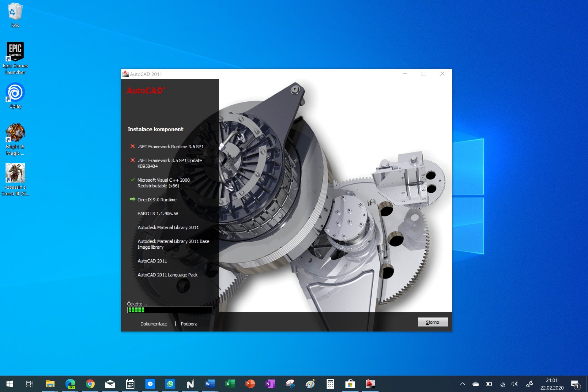Open the Uplay desktop shortcut
The height and width of the screenshot is (392, 588).
click(x=15, y=96)
